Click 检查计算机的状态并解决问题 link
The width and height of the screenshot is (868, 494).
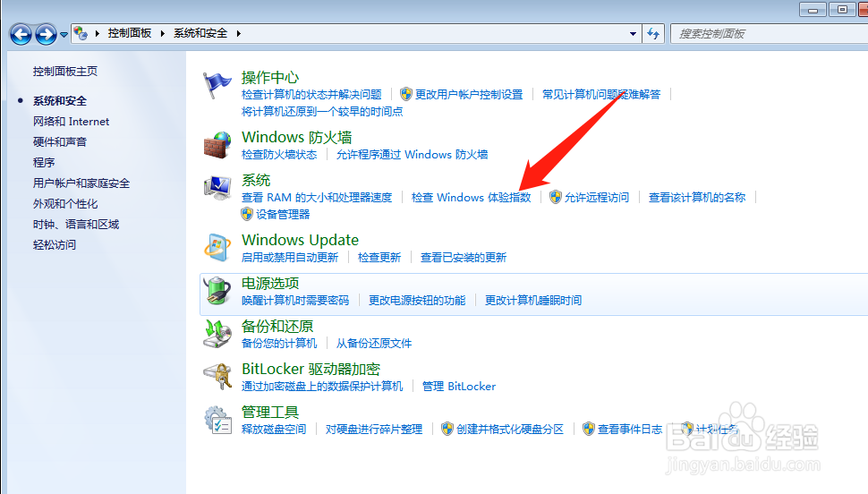(311, 95)
